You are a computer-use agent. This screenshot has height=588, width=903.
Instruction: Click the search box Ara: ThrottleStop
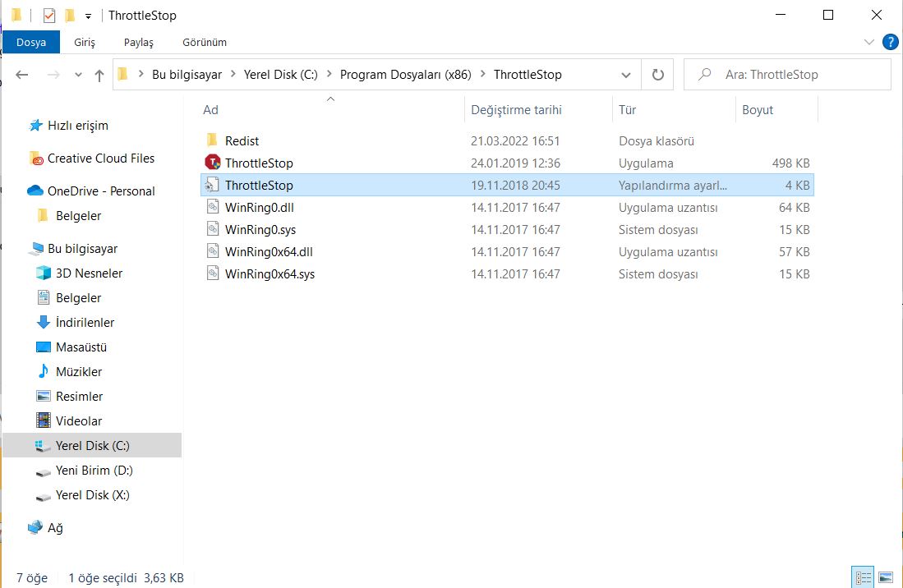point(787,75)
